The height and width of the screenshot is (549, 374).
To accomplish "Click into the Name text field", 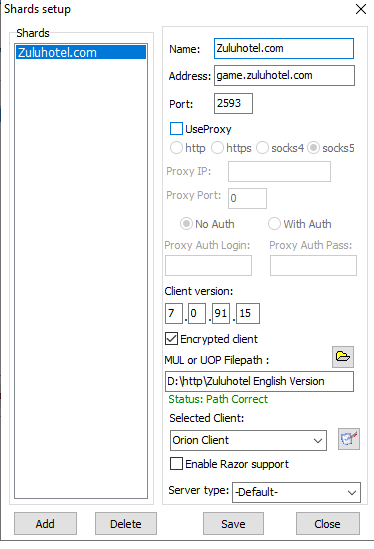I will (x=284, y=48).
